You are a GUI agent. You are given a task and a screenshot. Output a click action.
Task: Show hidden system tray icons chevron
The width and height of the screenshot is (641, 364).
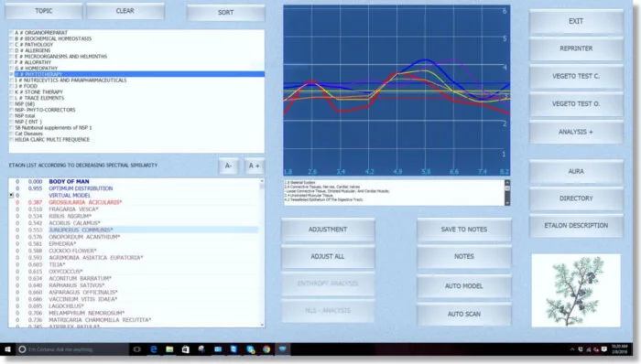pos(571,349)
